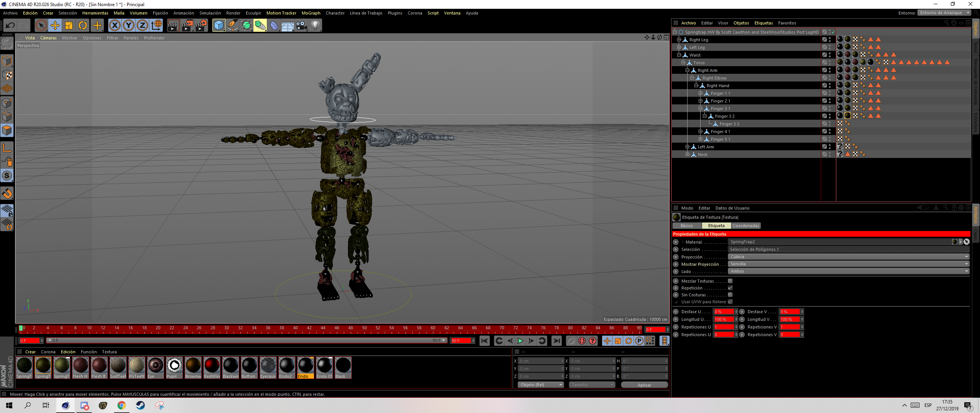This screenshot has width=980, height=413.
Task: Activate the Scale tool in top toolbar
Action: coord(69,26)
